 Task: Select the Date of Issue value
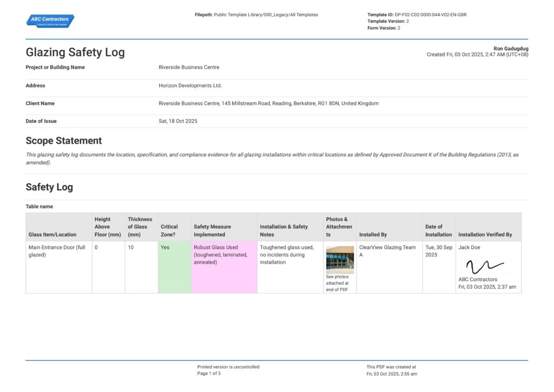tap(178, 121)
